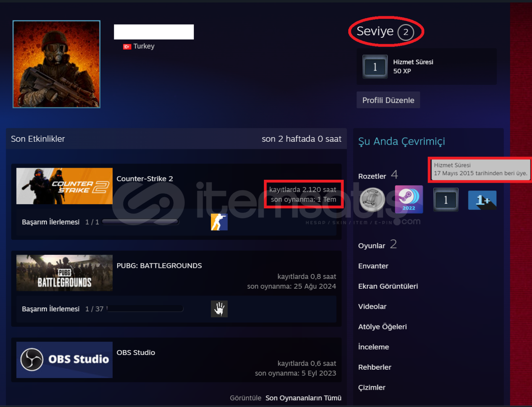The width and height of the screenshot is (532, 407).
Task: Click the Başarım İlerlemesi 1 / 37 label
Action: point(62,309)
